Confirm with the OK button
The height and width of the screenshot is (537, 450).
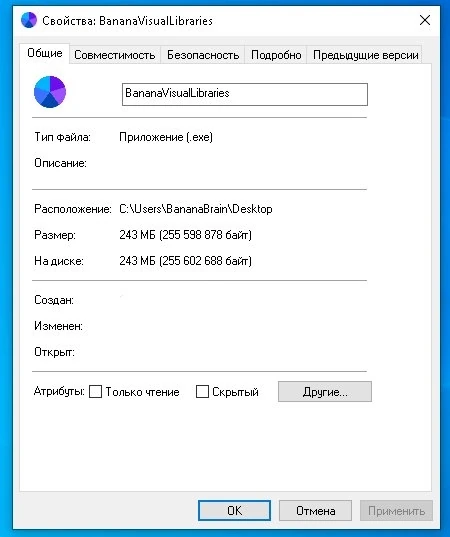coord(234,511)
